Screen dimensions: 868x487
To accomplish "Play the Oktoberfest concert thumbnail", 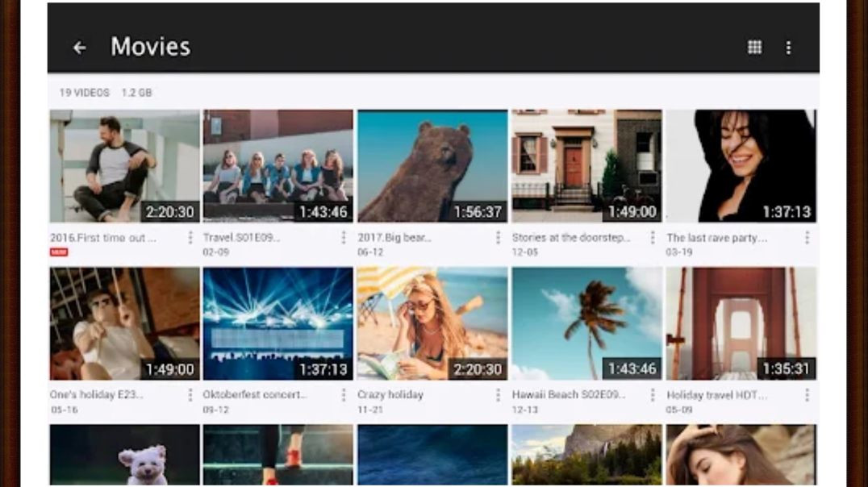I will tap(278, 323).
